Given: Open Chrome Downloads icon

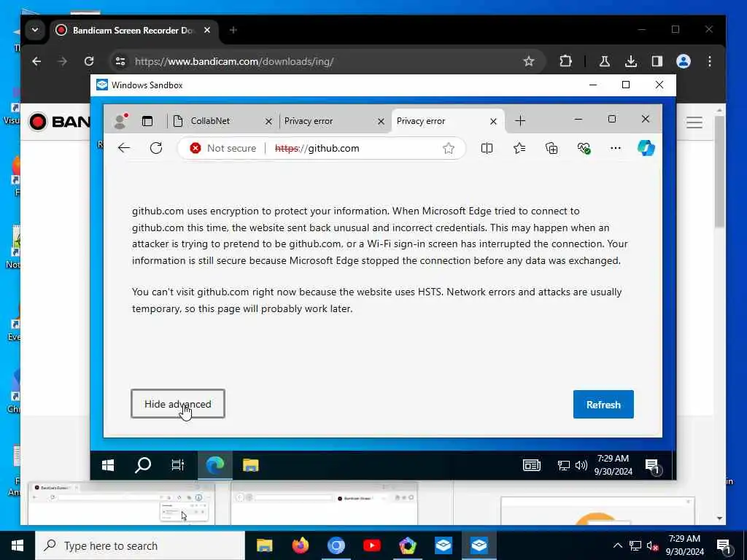Looking at the screenshot, I should (631, 61).
